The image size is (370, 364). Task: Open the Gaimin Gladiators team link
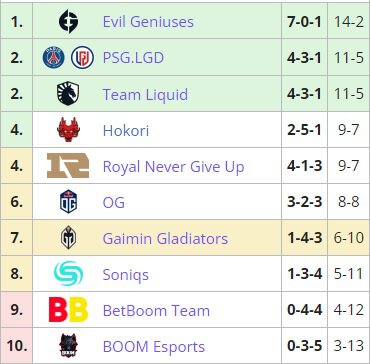click(x=165, y=238)
